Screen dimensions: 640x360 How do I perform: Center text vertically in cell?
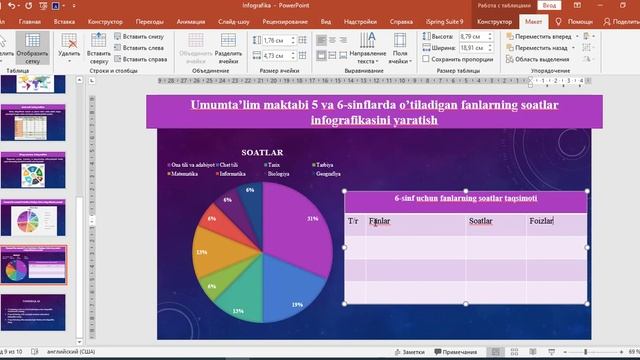[x=332, y=55]
